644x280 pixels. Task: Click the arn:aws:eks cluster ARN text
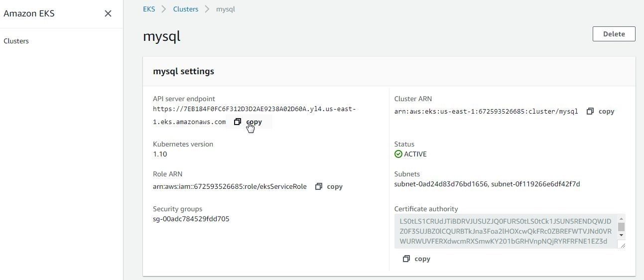point(486,111)
